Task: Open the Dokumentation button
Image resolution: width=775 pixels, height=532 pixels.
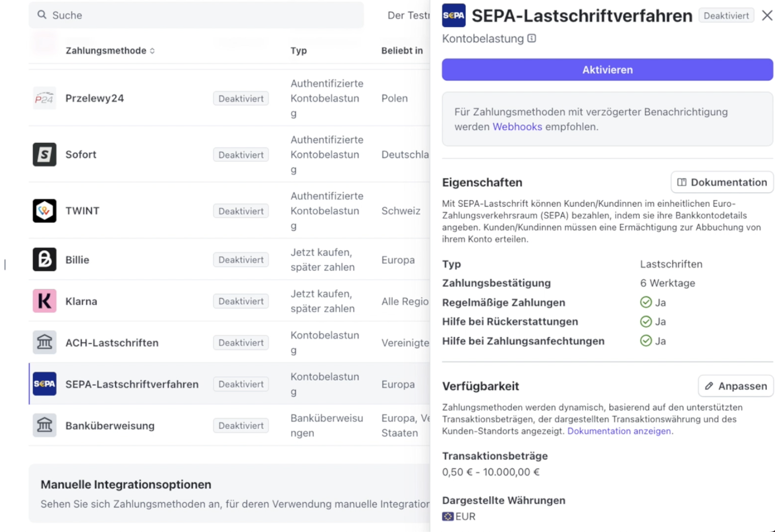Action: [x=722, y=182]
